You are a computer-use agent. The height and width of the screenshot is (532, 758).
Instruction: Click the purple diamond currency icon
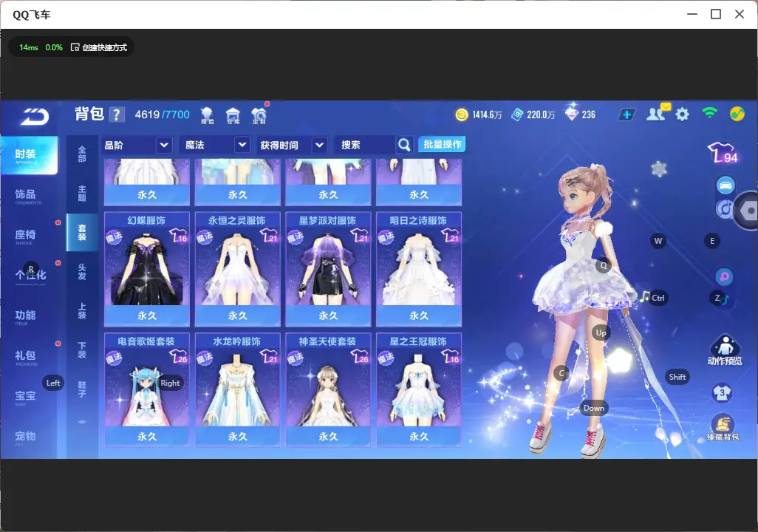(x=572, y=114)
